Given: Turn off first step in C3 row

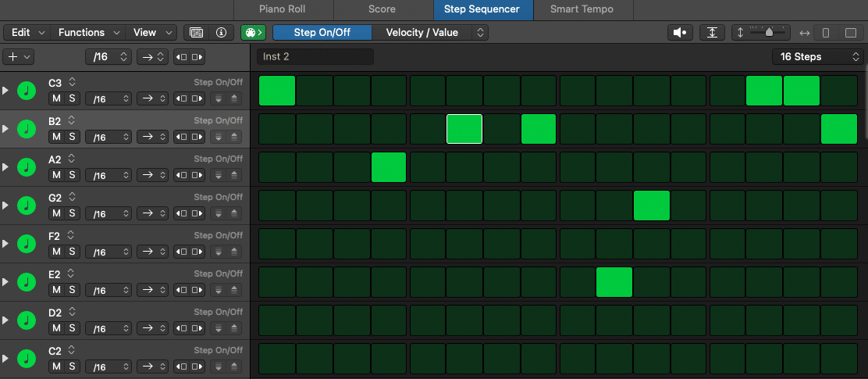Looking at the screenshot, I should [x=277, y=91].
